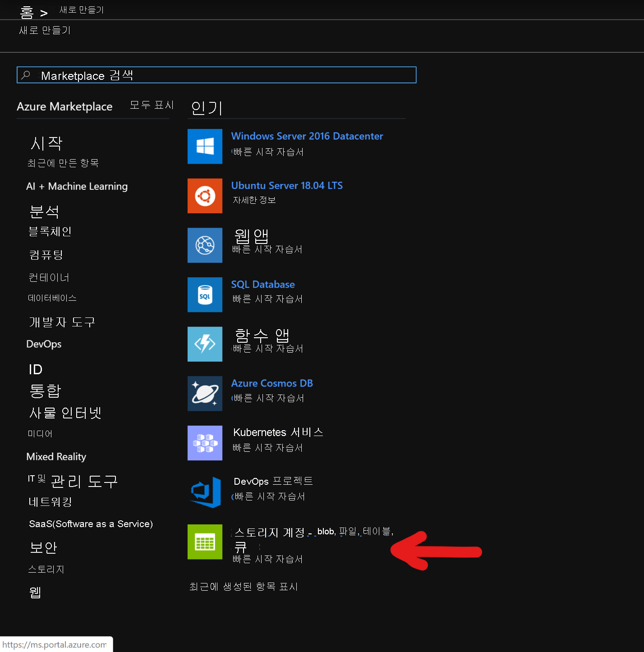Select the ID category
This screenshot has width=644, height=652.
(36, 370)
